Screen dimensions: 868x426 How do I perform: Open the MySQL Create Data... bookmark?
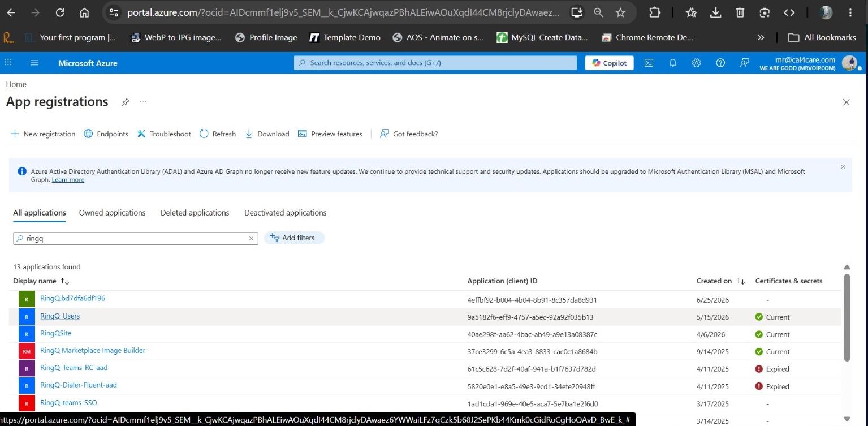click(x=542, y=37)
